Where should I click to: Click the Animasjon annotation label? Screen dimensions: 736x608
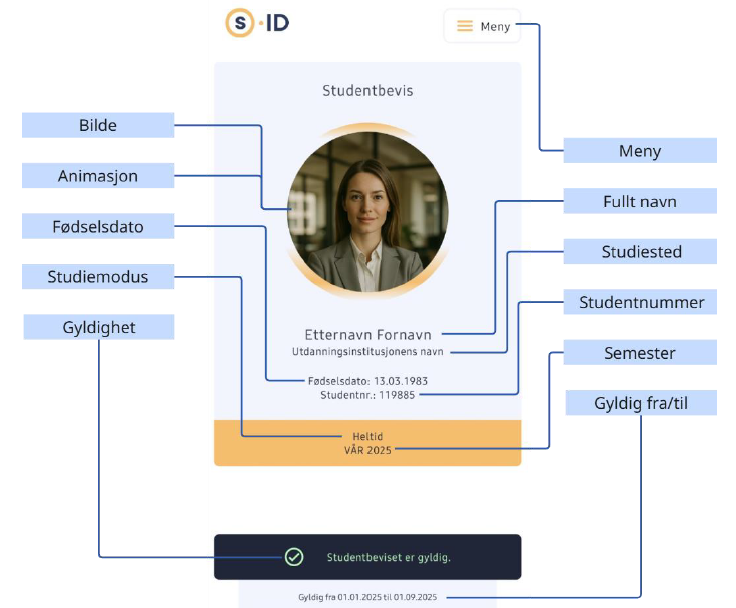(x=98, y=176)
